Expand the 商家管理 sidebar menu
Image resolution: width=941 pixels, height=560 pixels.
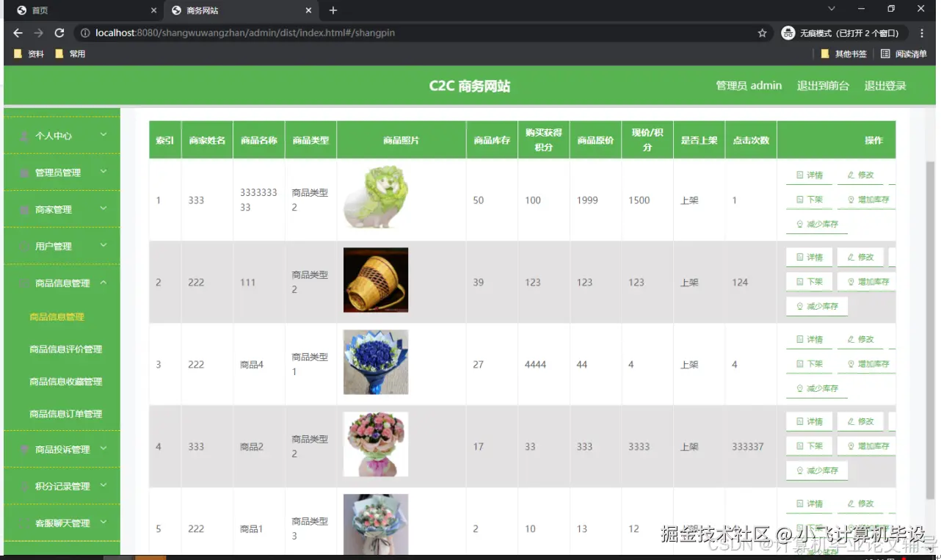click(62, 209)
